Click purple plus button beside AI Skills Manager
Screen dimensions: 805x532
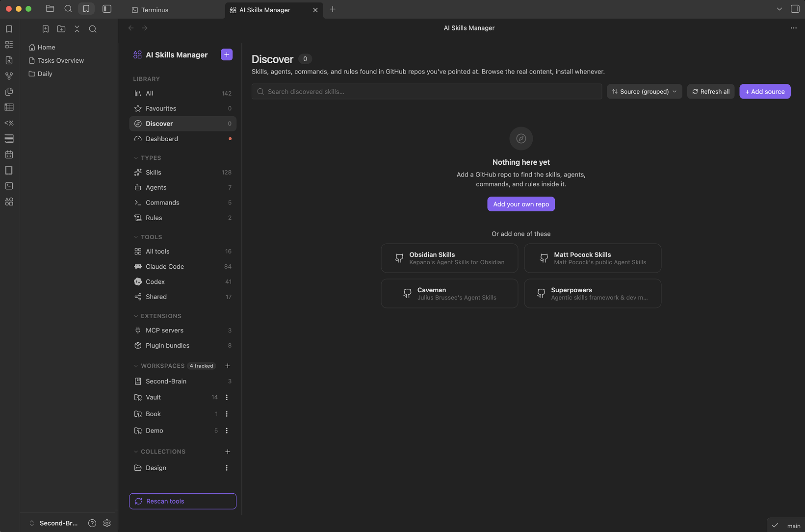pyautogui.click(x=227, y=54)
